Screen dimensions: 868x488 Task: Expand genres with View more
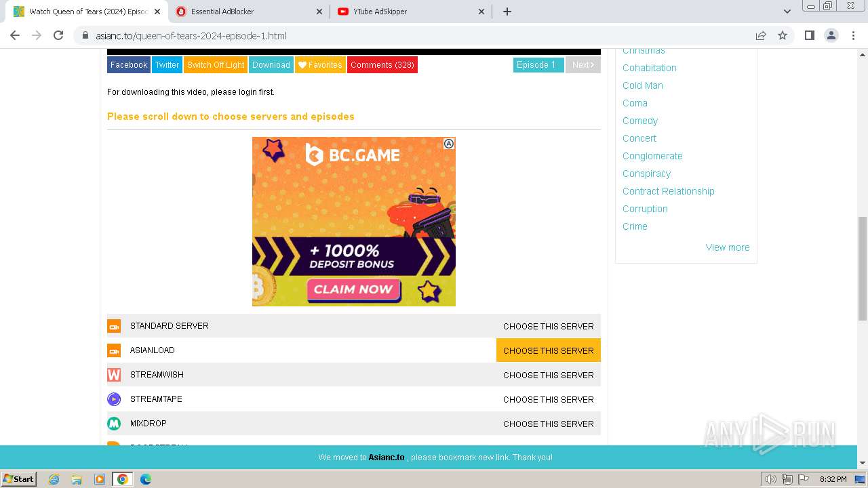pos(728,247)
